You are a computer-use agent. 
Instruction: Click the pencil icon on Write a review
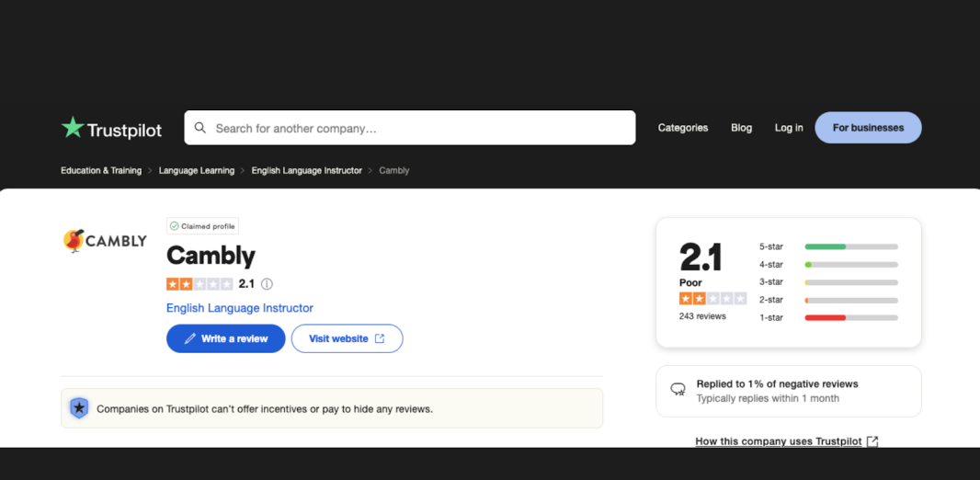coord(190,338)
